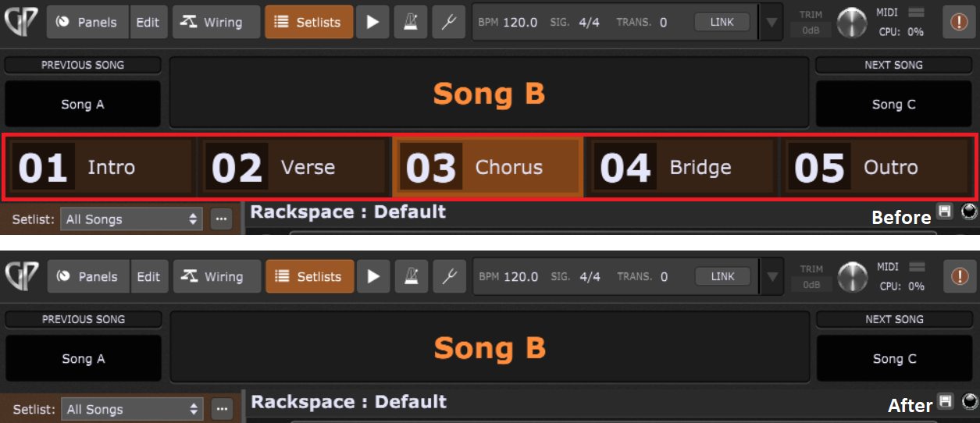Toggle the LINK button in the Before toolbar

(722, 22)
